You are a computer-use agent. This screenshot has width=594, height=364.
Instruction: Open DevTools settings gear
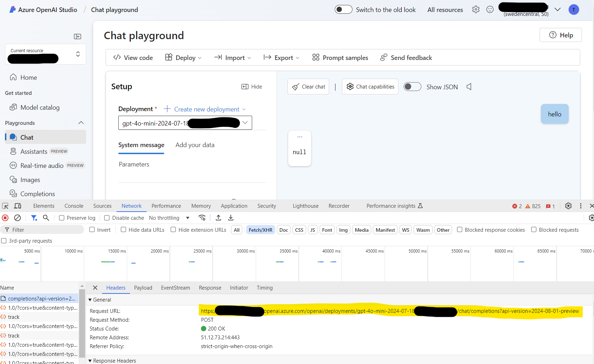click(x=568, y=206)
